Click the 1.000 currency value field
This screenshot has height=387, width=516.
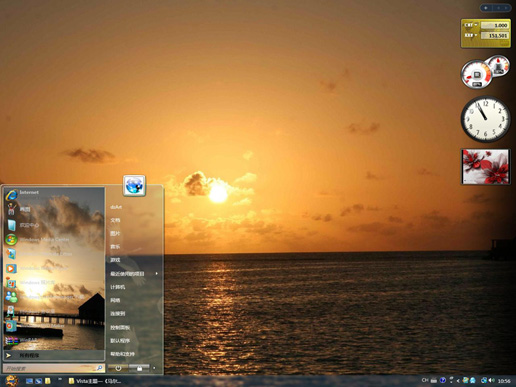point(494,25)
